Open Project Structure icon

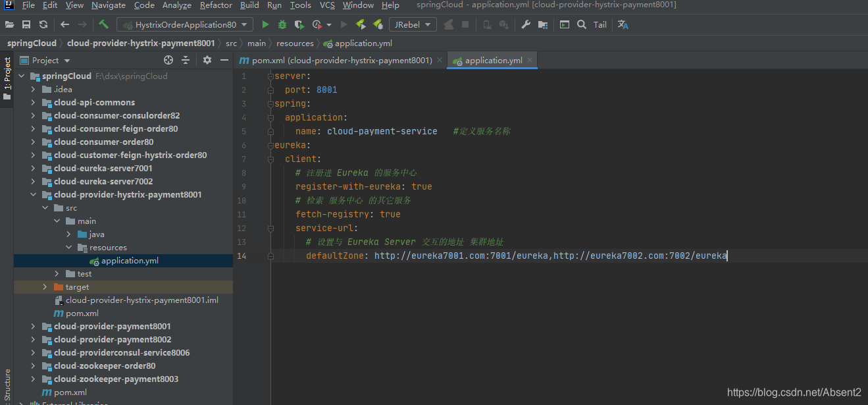[x=543, y=24]
